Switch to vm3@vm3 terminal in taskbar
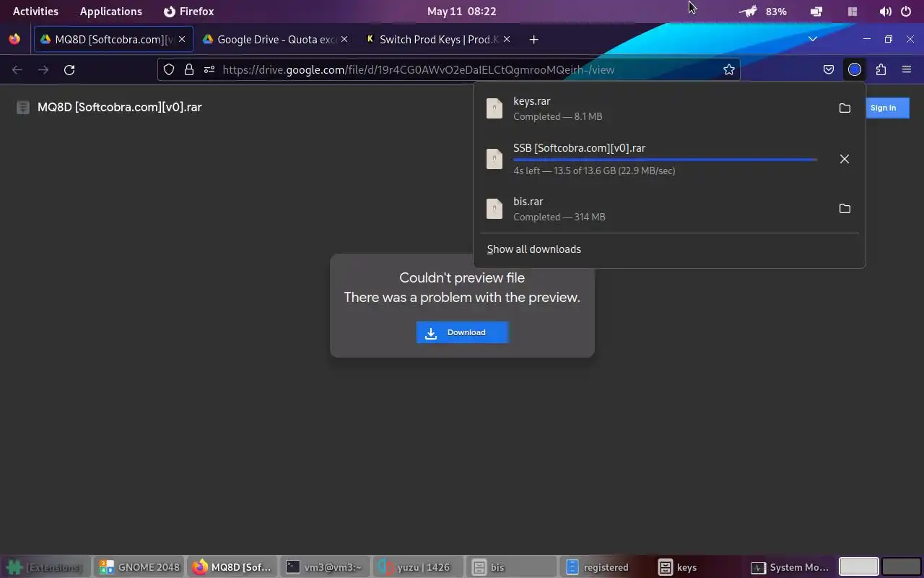The image size is (924, 578). (x=324, y=567)
